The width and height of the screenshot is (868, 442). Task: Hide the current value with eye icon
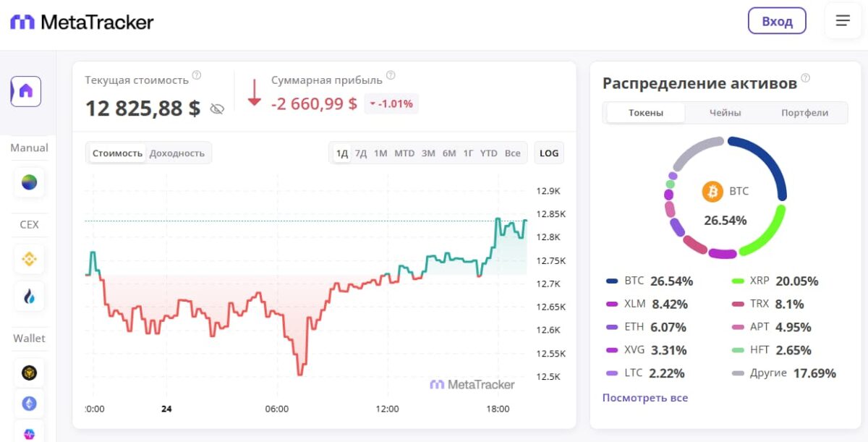217,109
